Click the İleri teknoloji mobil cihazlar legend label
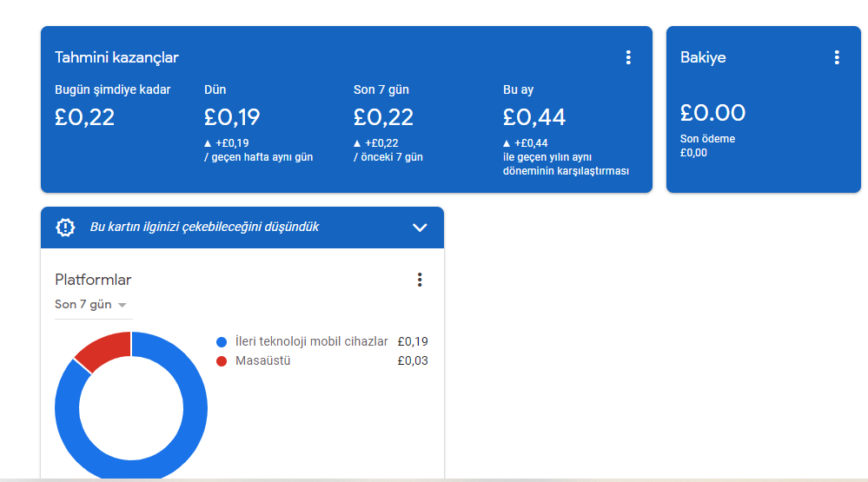The image size is (868, 482). pyautogui.click(x=312, y=341)
